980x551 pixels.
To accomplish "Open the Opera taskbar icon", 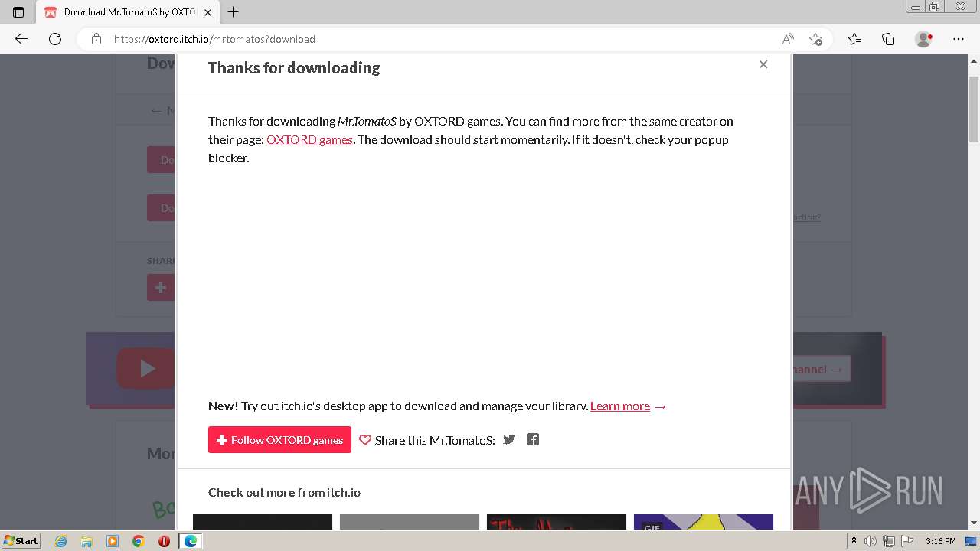I will click(164, 541).
